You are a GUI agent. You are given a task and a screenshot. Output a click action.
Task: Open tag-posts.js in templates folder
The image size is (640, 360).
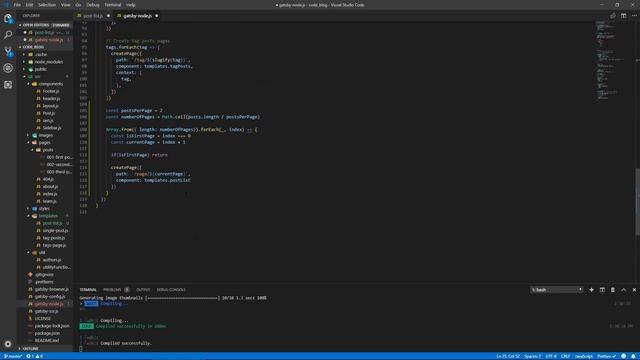click(x=53, y=238)
